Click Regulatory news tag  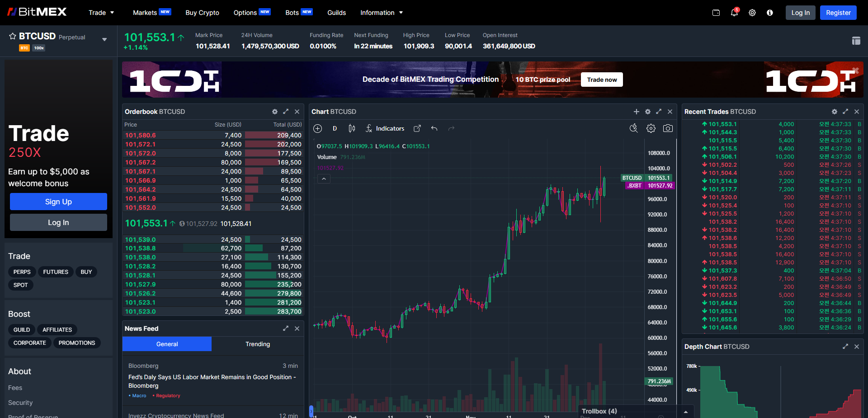click(x=166, y=396)
